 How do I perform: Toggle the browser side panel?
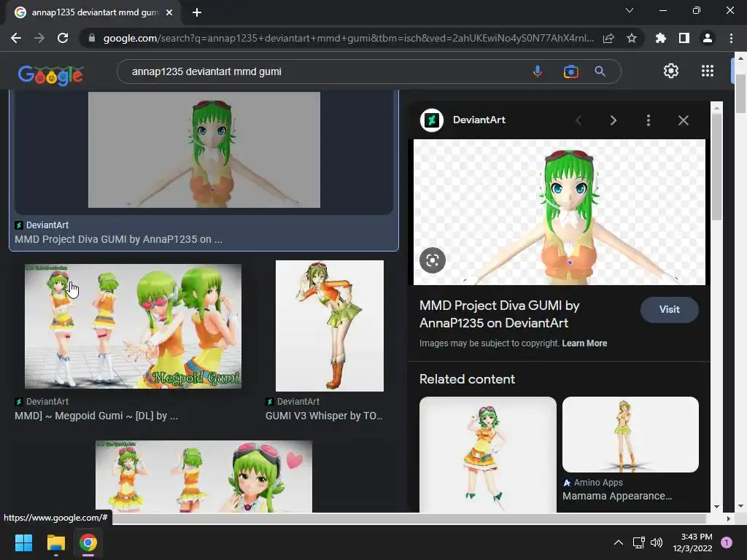click(x=684, y=38)
